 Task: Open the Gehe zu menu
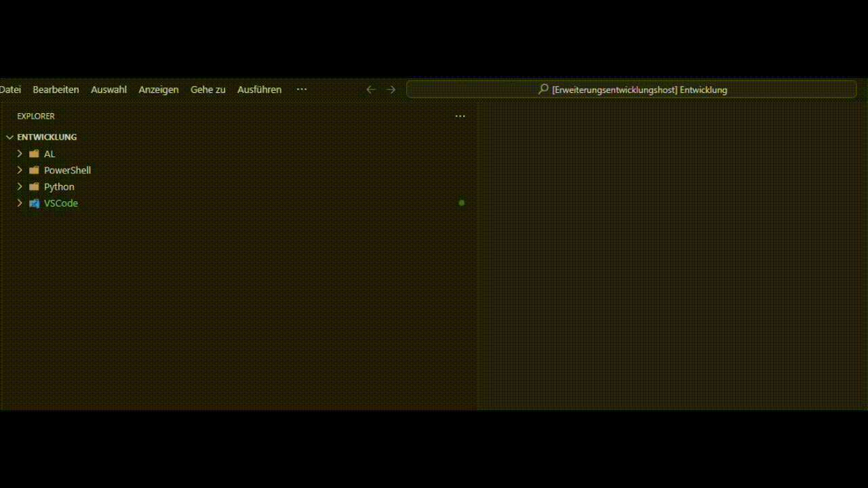tap(208, 89)
